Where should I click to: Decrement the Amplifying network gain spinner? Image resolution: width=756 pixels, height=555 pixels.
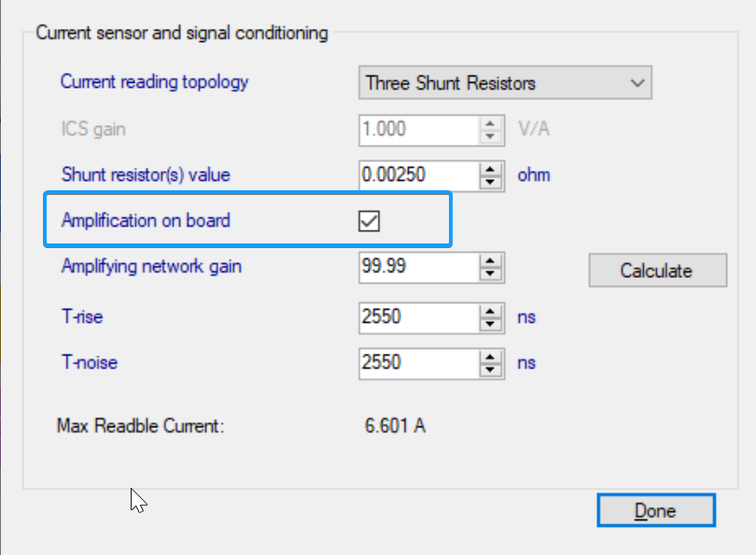click(490, 273)
